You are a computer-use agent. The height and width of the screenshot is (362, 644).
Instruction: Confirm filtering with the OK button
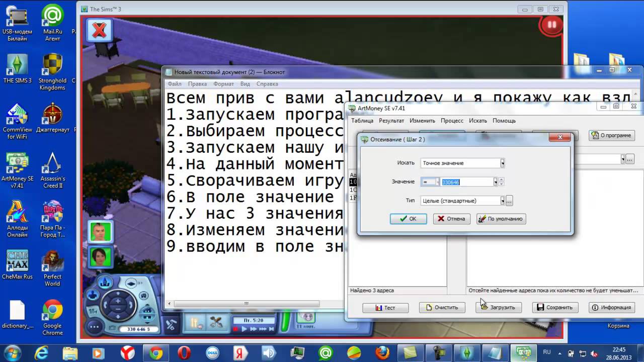(x=408, y=219)
